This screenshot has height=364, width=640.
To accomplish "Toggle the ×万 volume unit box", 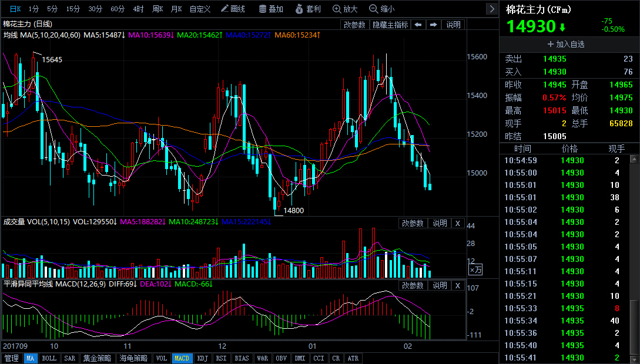I will (475, 269).
